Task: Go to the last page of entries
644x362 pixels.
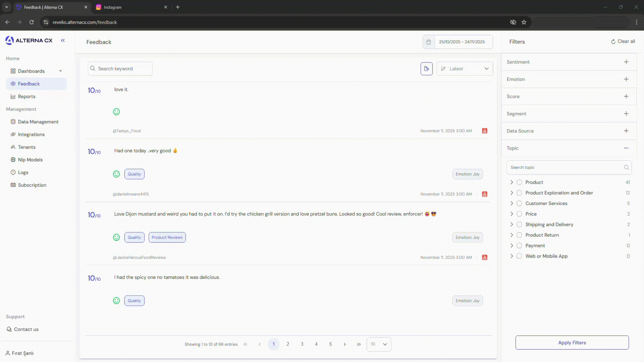Action: (359, 344)
